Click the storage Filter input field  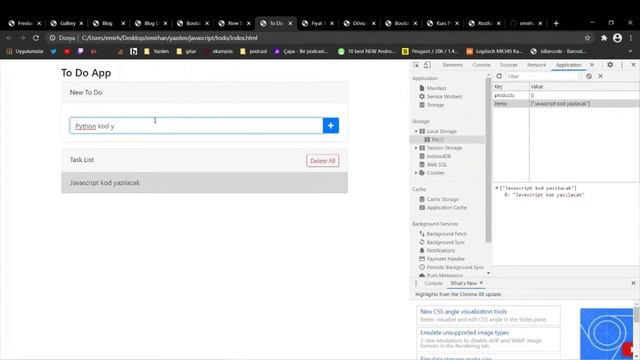click(x=542, y=76)
